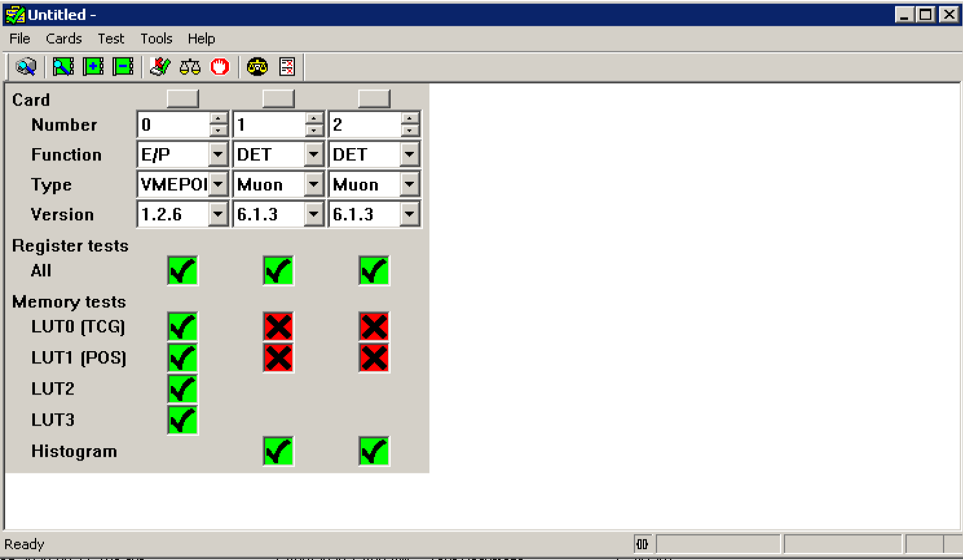Open the Test menu
963x560 pixels.
pos(111,38)
